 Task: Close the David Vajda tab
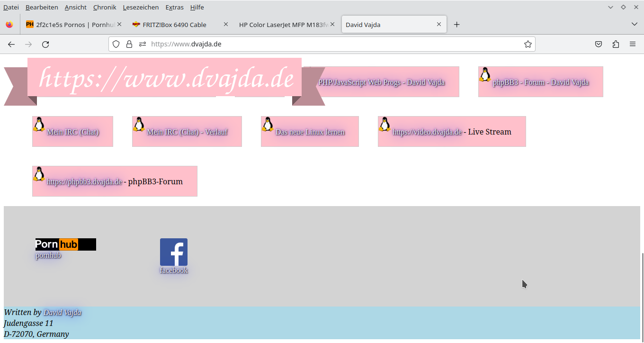point(439,25)
